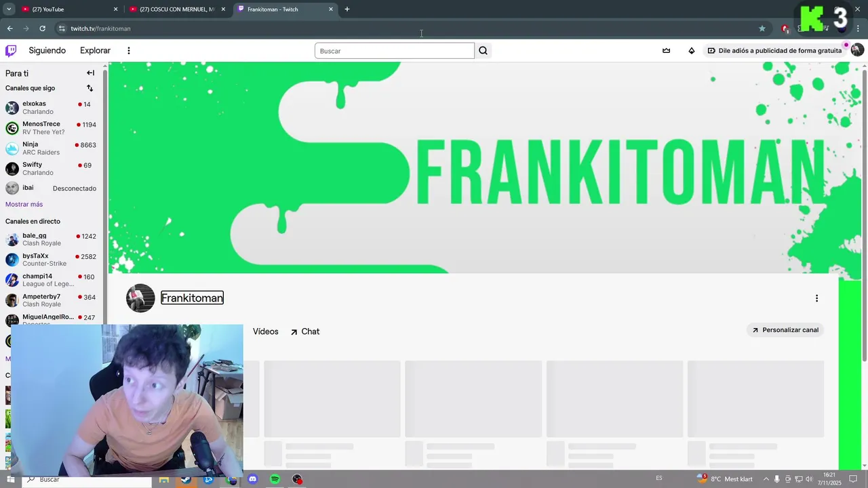Click site info icon in address bar
Viewport: 868px width, 488px height.
click(x=62, y=28)
